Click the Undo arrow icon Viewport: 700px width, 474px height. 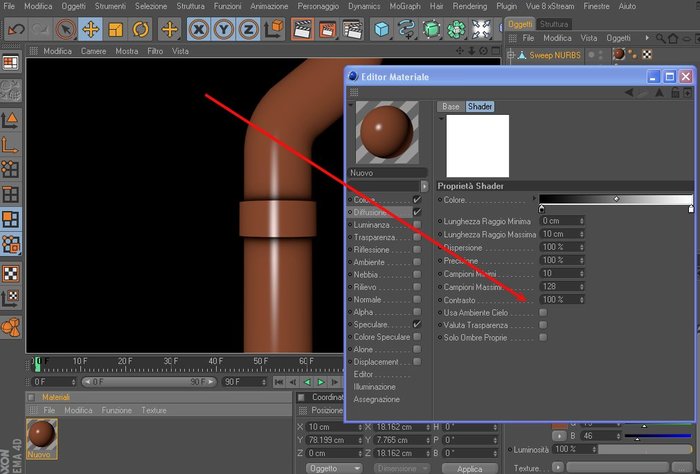tap(17, 30)
